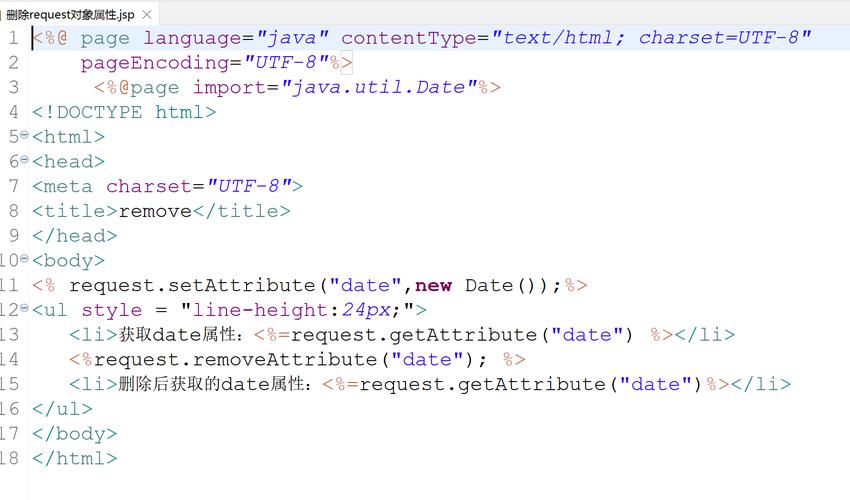The height and width of the screenshot is (500, 850).
Task: Click line number 1 in the gutter
Action: coord(14,39)
